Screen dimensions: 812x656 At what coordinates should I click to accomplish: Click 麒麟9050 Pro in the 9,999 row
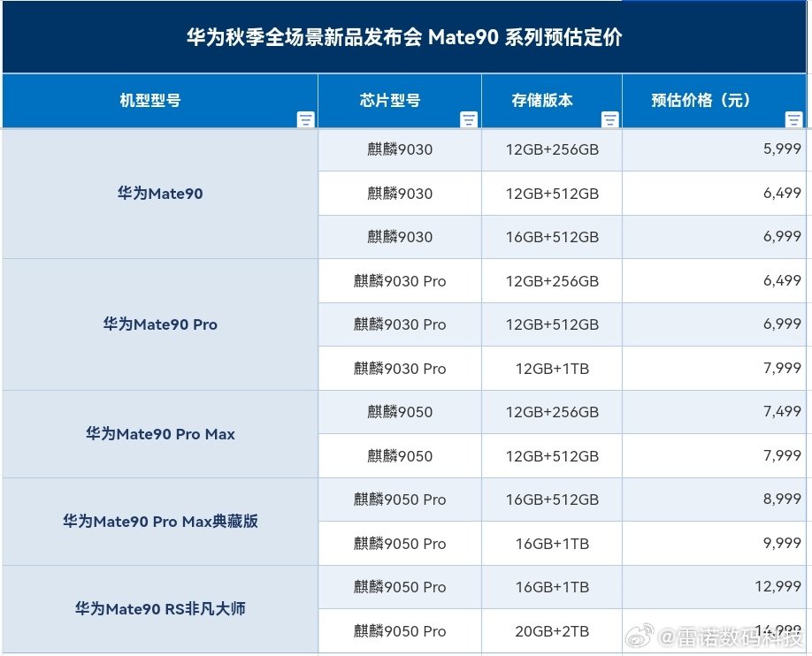point(400,544)
